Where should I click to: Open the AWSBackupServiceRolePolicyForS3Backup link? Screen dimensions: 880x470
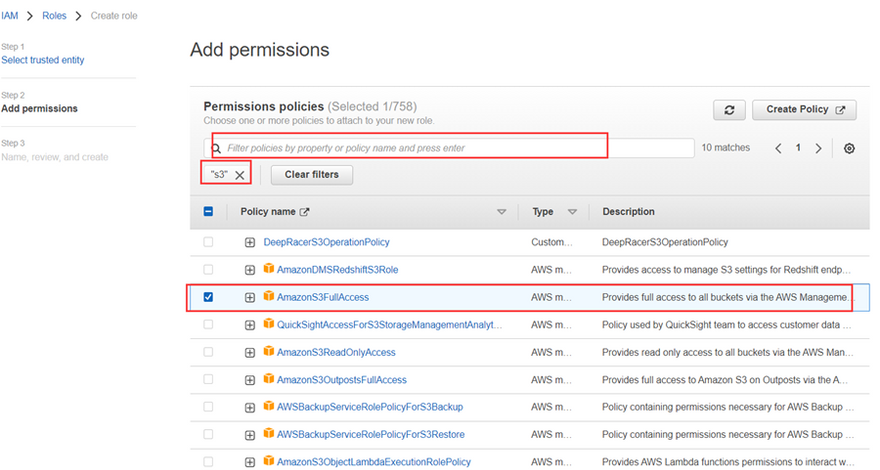click(x=370, y=407)
